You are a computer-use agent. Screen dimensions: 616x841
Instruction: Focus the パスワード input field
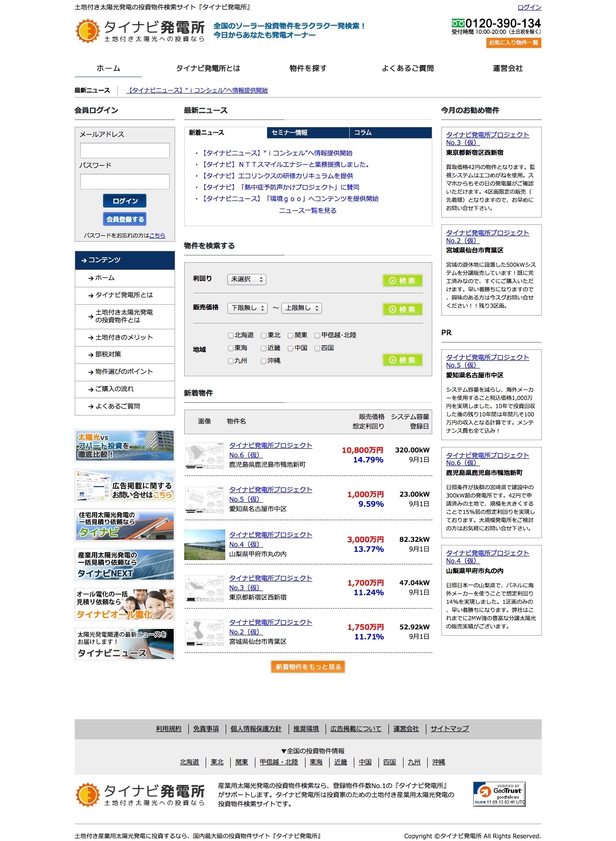125,182
